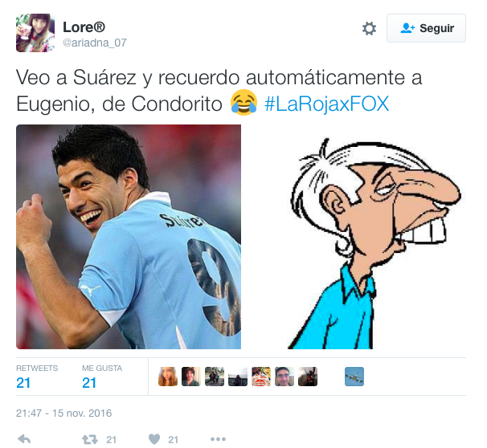Click the reply arrow icon

[x=24, y=439]
